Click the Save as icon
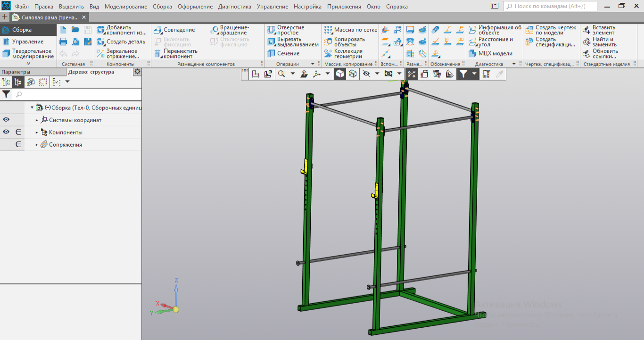The width and height of the screenshot is (644, 340). tap(88, 41)
